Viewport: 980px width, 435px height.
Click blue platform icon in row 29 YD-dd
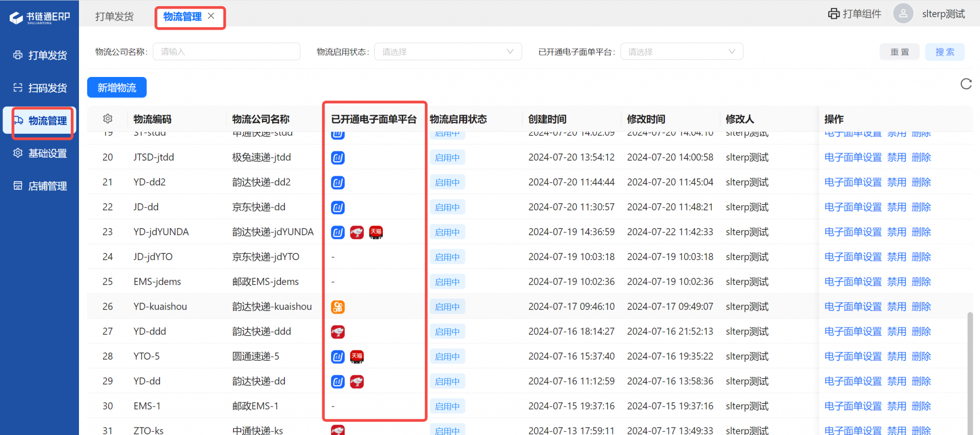[338, 381]
